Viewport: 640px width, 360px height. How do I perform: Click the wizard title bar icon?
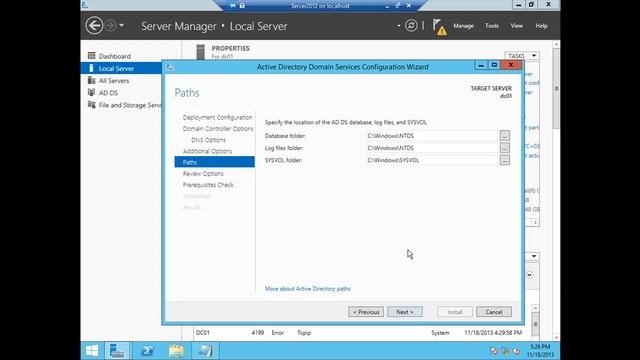pos(170,67)
